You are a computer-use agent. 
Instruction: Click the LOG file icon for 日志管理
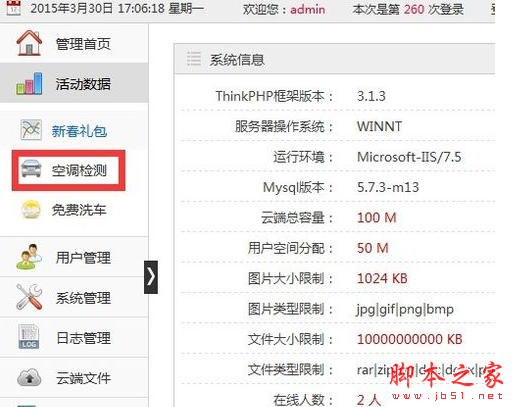coord(29,337)
